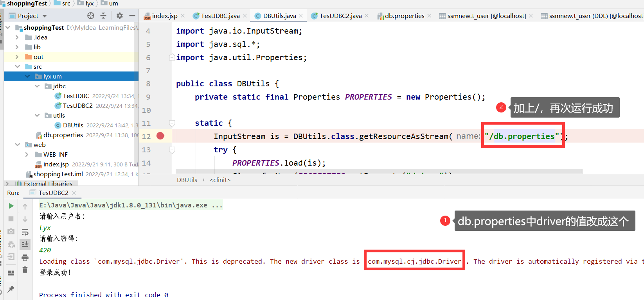The image size is (644, 300).
Task: Click the Collapse All icon in Project panel
Action: (103, 16)
